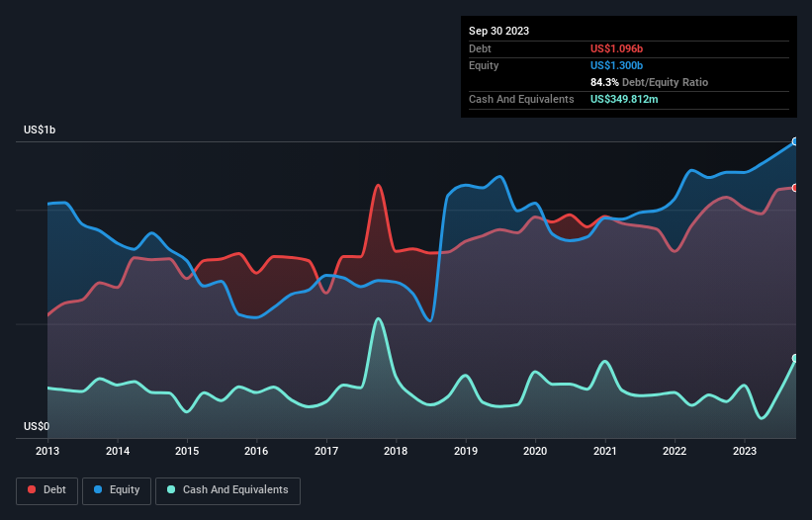Viewport: 812px width, 520px height.
Task: Click the teal Cash end-point marker
Action: click(795, 358)
